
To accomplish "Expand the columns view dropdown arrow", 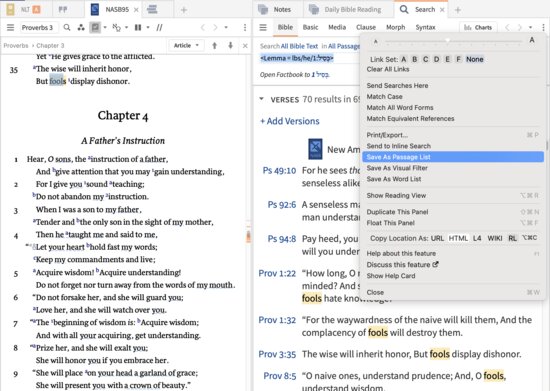I will [x=148, y=27].
